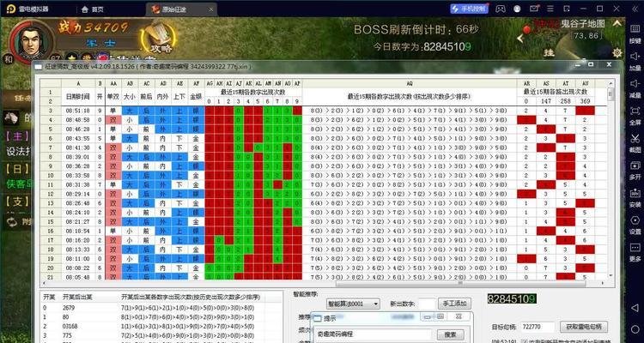
Task: Open the 更多 more tools icon
Action: 635,252
